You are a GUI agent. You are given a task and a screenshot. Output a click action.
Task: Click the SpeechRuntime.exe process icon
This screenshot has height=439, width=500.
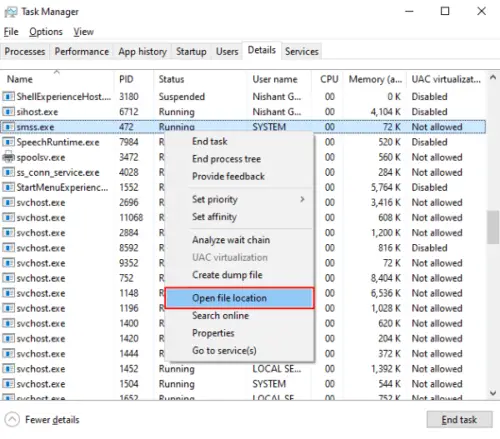pyautogui.click(x=8, y=142)
